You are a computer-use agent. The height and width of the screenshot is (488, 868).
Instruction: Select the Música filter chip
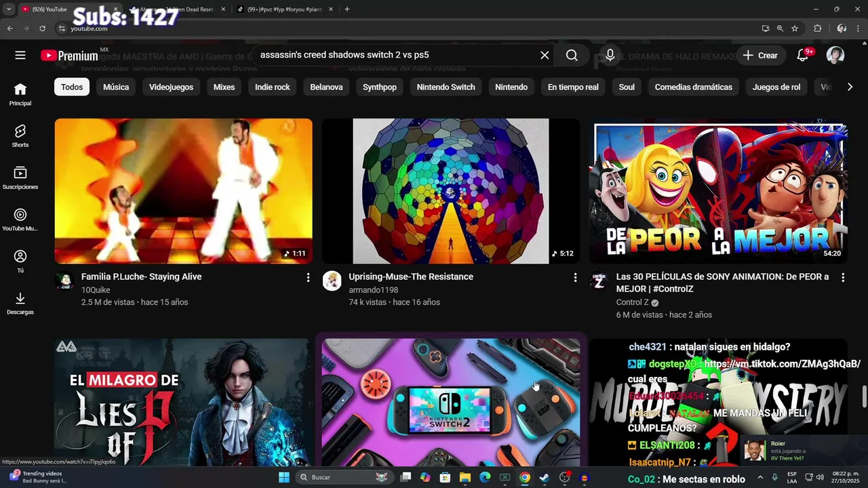pos(116,87)
